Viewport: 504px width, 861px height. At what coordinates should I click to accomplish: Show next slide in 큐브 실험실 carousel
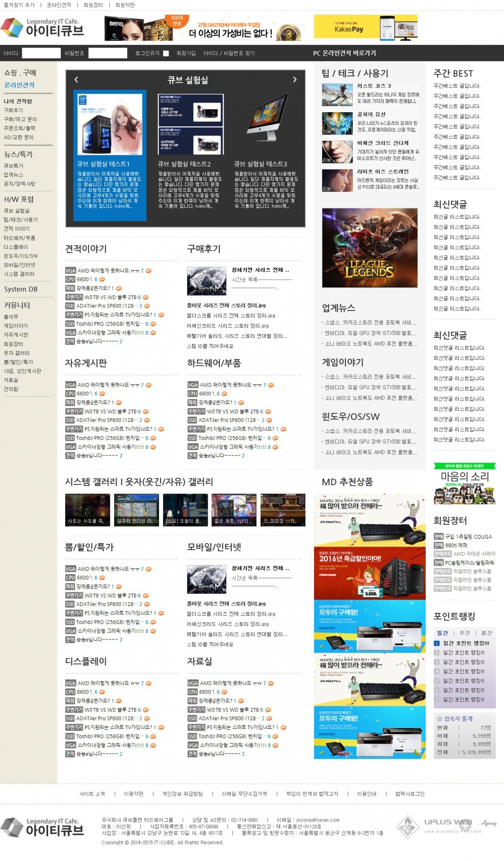click(x=295, y=80)
